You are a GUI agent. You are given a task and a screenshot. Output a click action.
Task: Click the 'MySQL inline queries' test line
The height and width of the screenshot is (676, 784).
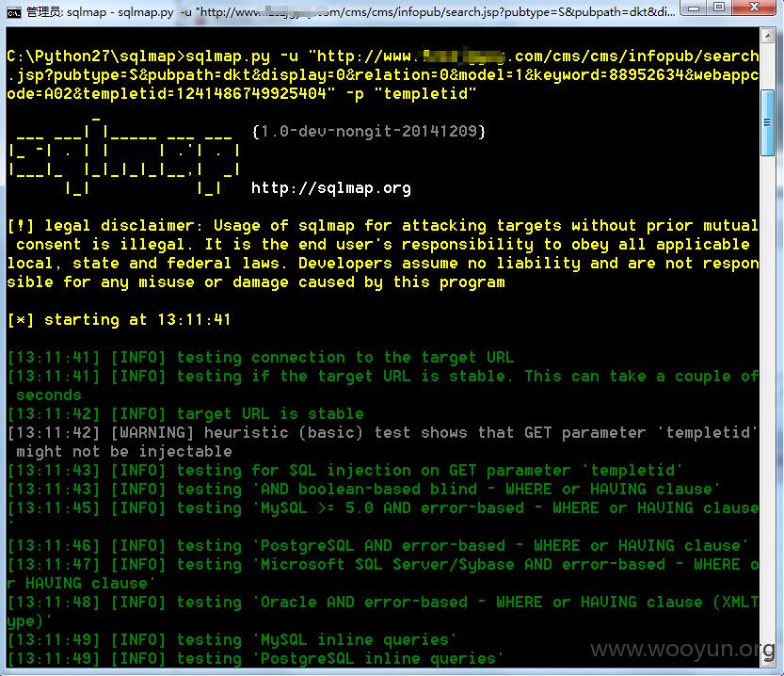tap(232, 640)
